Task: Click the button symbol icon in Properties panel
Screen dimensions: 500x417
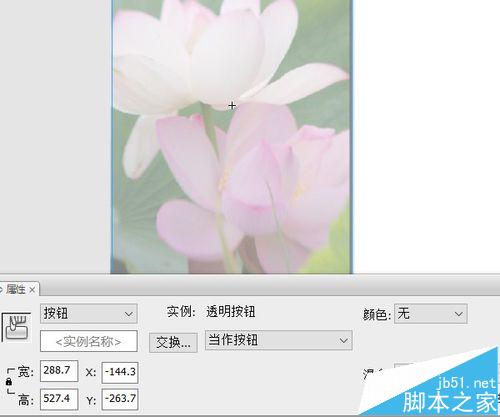Action: click(x=16, y=327)
